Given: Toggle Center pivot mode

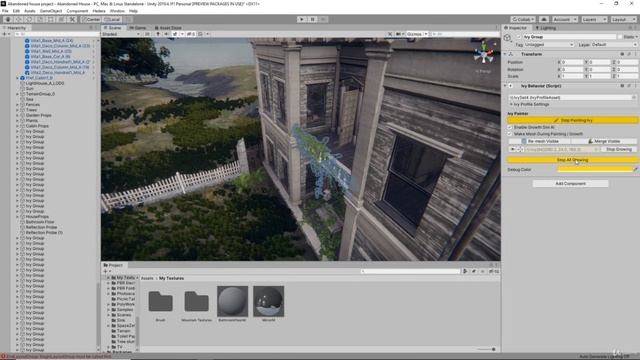Looking at the screenshot, I should click(x=91, y=19).
